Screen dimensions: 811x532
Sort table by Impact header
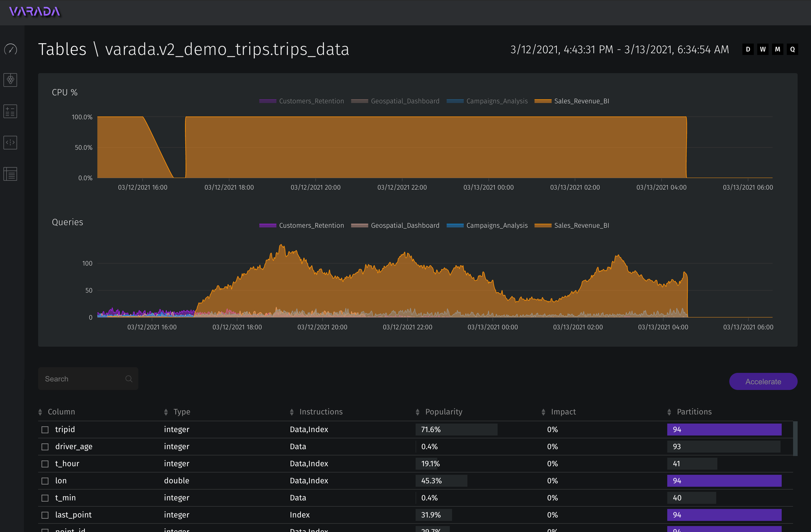[563, 412]
